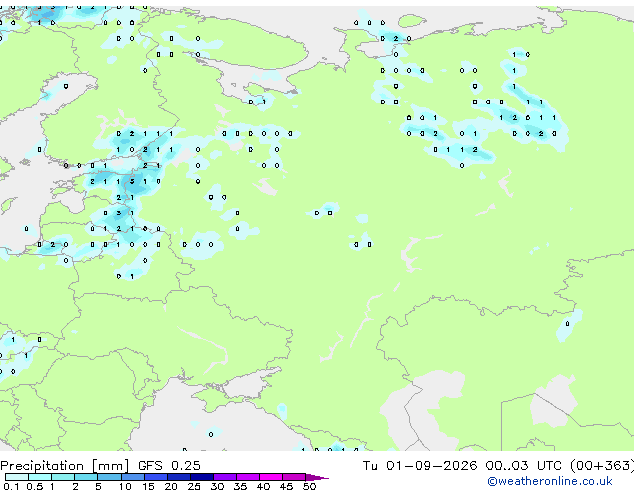The width and height of the screenshot is (634, 490).
Task: Click the 25–30 mm navy legend swatch
Action: (201, 477)
